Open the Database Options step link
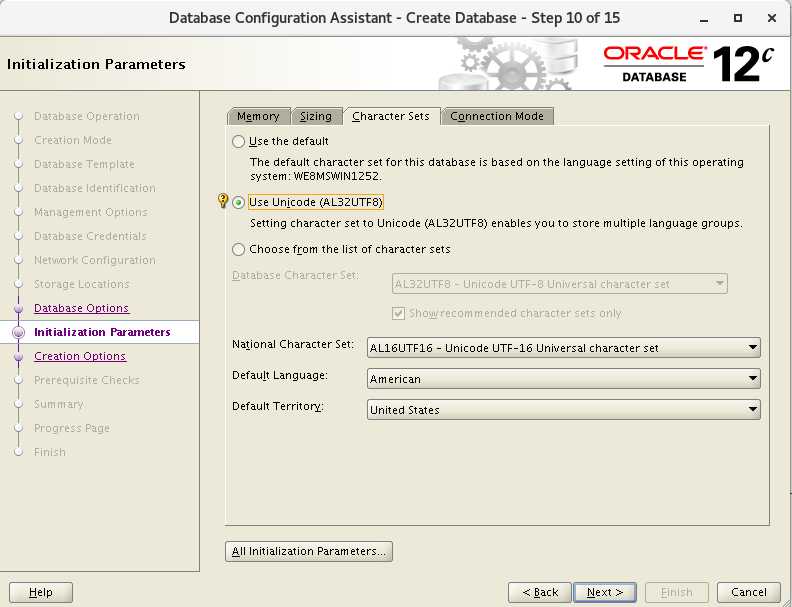Image resolution: width=792 pixels, height=607 pixels. point(81,308)
